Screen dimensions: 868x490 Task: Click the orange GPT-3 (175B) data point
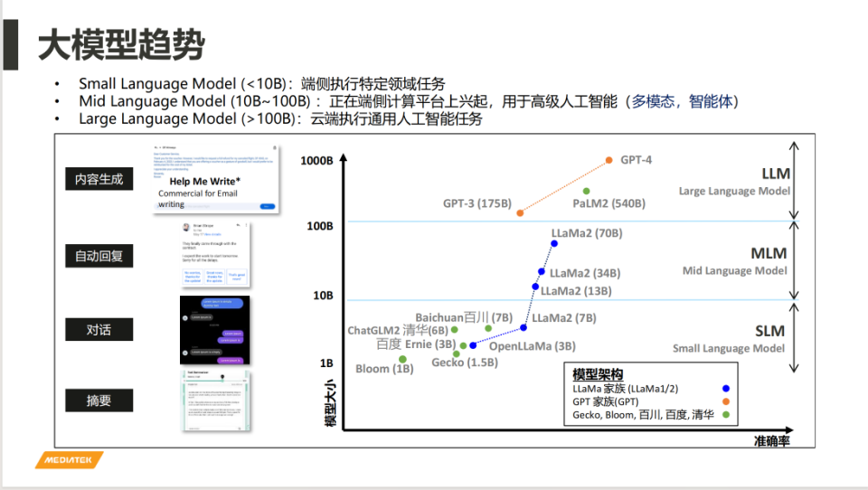(x=520, y=213)
